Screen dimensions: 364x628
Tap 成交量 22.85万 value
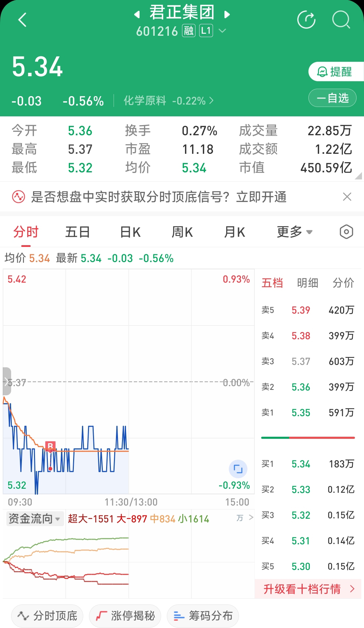point(330,131)
